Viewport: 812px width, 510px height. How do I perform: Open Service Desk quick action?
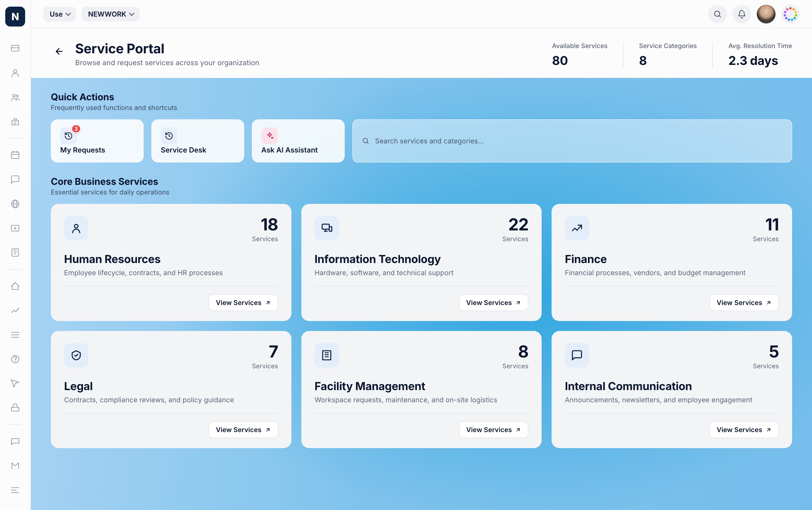197,141
